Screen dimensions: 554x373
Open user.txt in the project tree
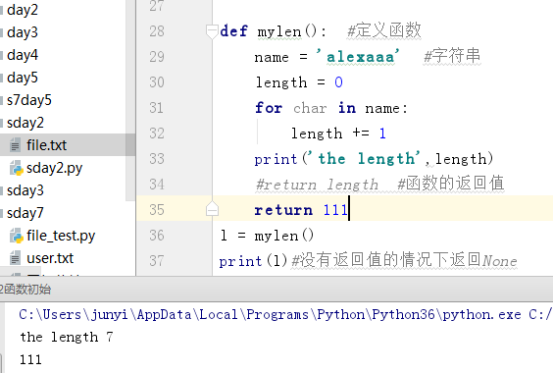[50, 258]
